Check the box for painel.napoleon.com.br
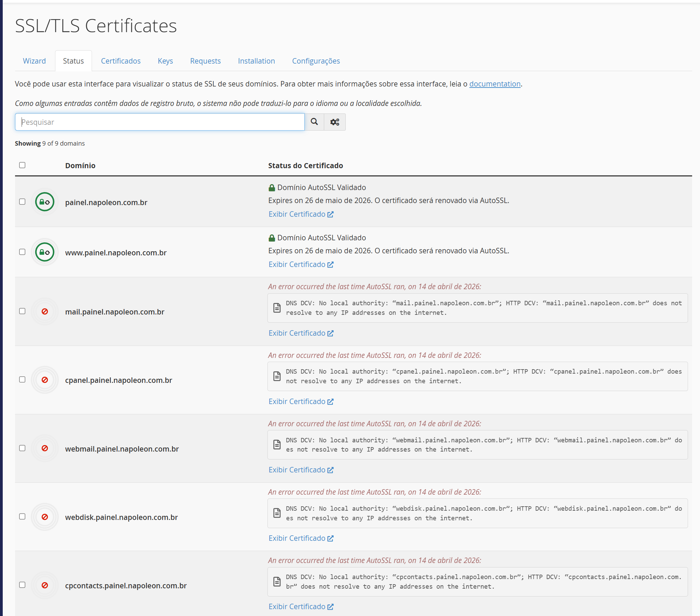The width and height of the screenshot is (700, 616). tap(22, 202)
